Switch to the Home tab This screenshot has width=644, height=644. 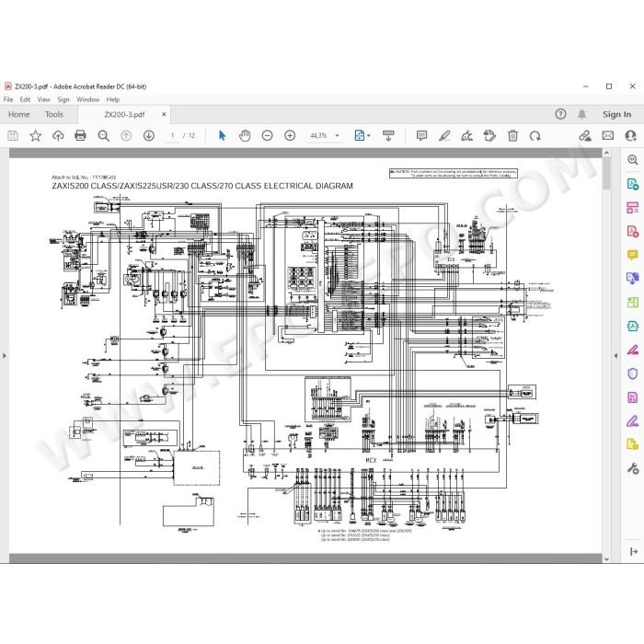[19, 114]
